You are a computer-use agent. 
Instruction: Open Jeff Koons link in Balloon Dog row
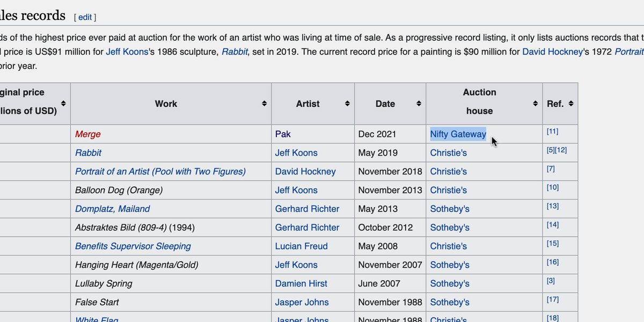pyautogui.click(x=296, y=191)
